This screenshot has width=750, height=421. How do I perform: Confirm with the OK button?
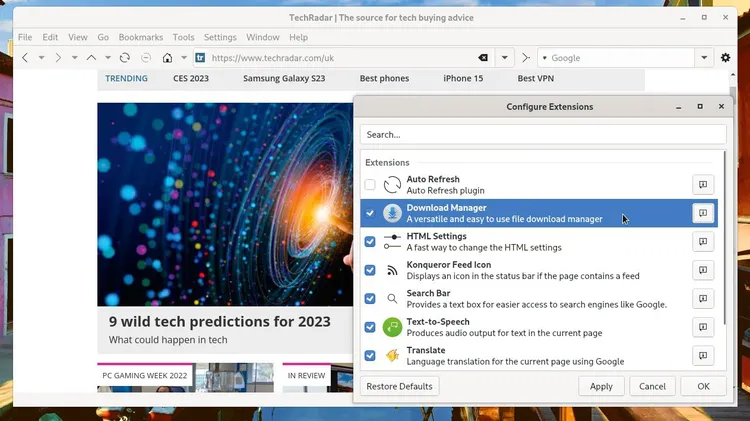703,386
